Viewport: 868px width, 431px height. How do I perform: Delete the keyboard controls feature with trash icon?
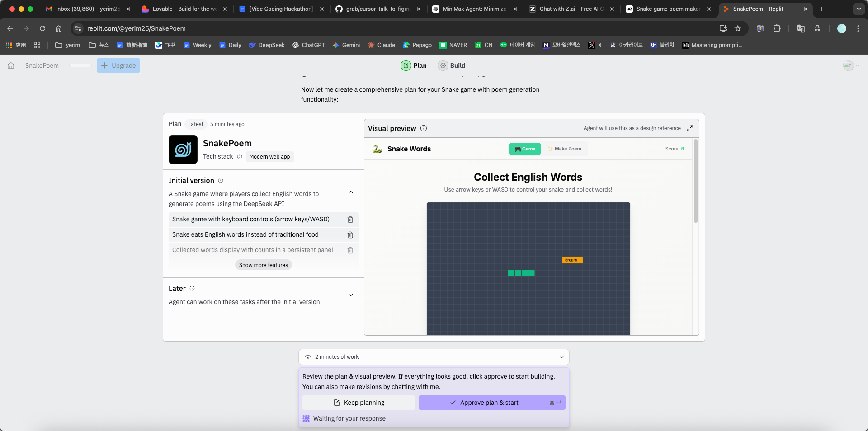click(350, 220)
